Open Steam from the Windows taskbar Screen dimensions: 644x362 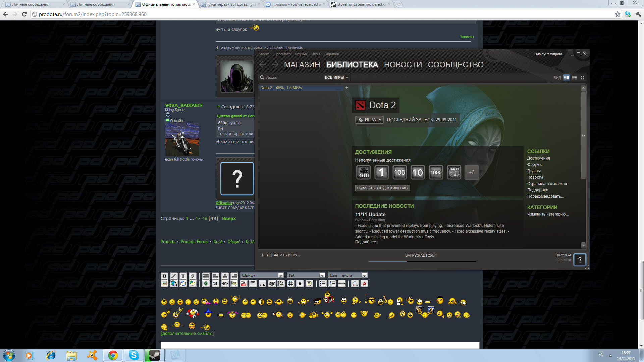coord(154,355)
